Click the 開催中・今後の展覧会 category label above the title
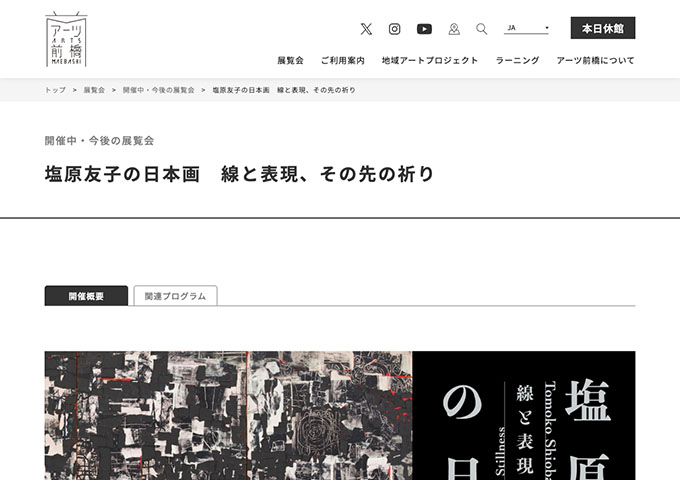The image size is (680, 480). point(99,140)
